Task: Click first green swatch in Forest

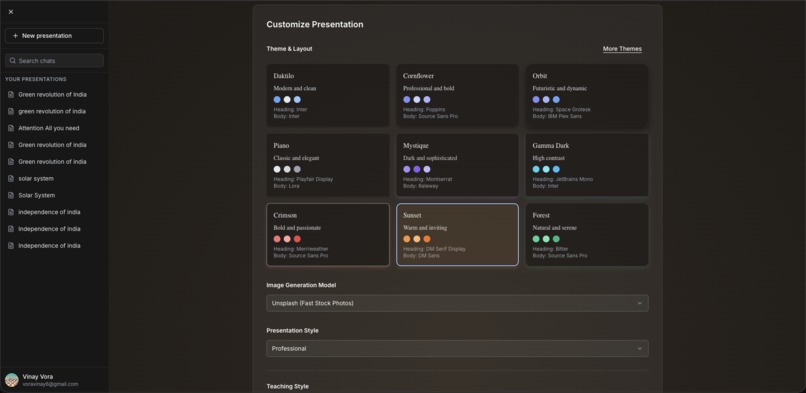Action: click(x=536, y=239)
